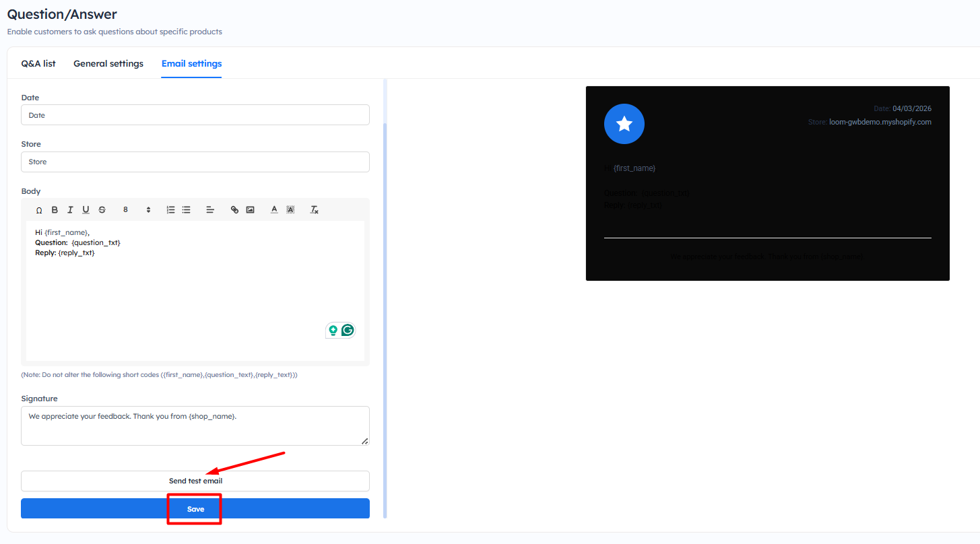Insert a special character with the omega icon

click(39, 210)
